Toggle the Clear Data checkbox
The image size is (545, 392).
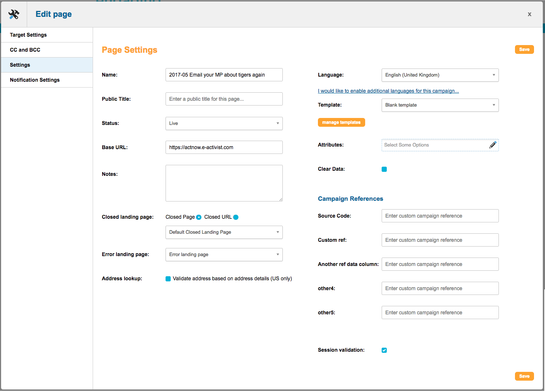point(384,169)
